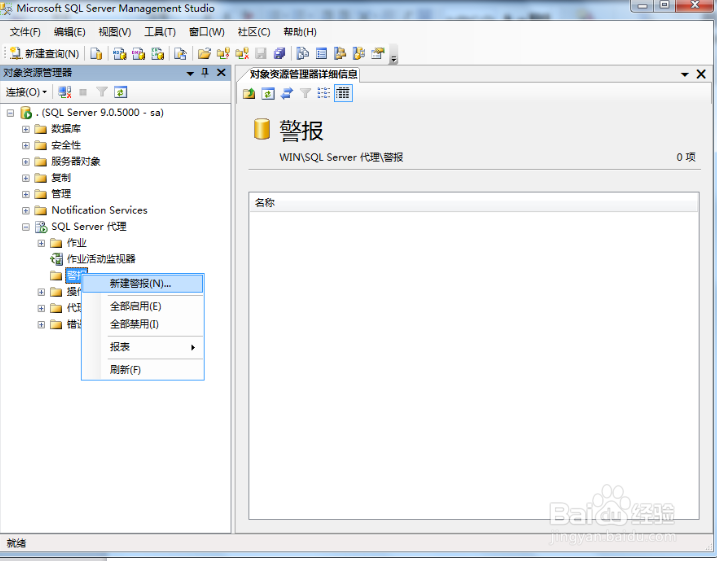Click the Up folder icon in details pane
This screenshot has width=717, height=561.
[x=249, y=94]
